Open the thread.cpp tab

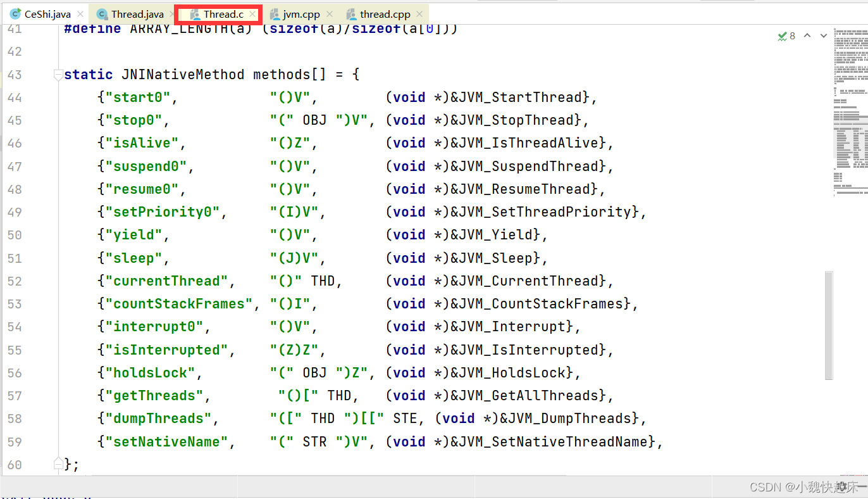[x=385, y=14]
